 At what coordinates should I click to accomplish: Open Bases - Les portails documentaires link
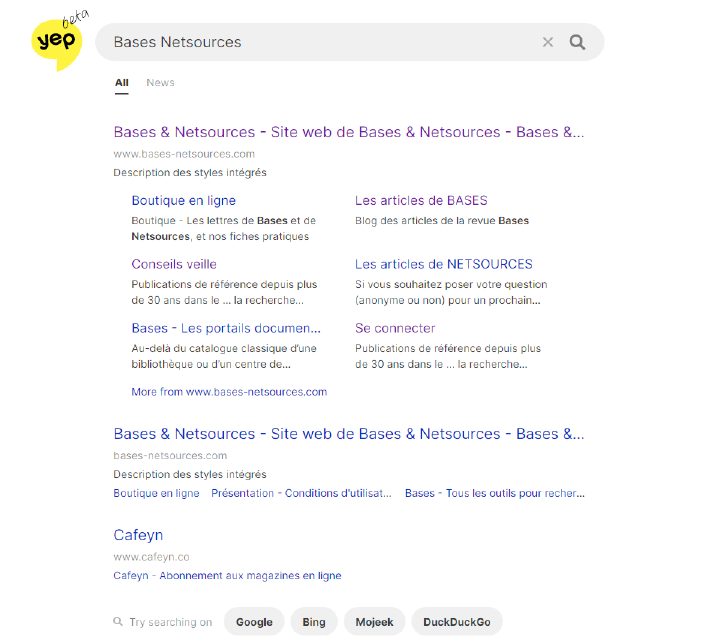tap(226, 329)
